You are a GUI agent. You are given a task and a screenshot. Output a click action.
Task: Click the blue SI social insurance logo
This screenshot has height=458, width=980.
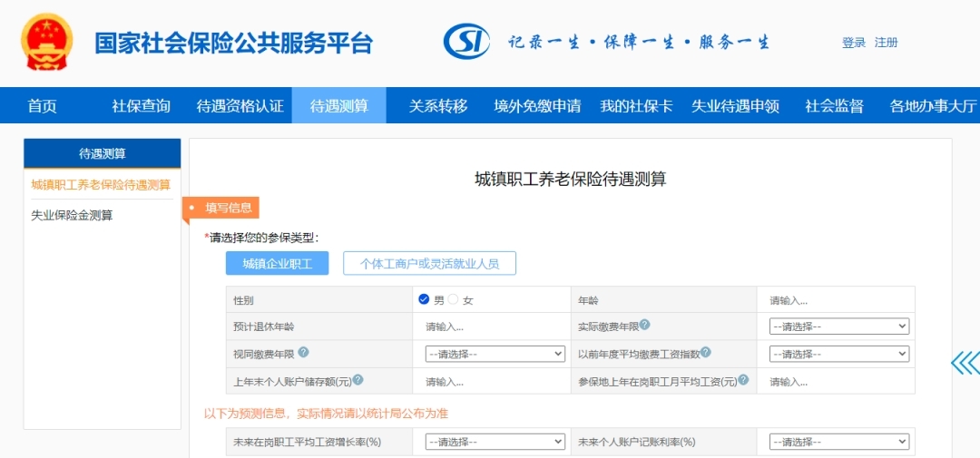pyautogui.click(x=466, y=42)
